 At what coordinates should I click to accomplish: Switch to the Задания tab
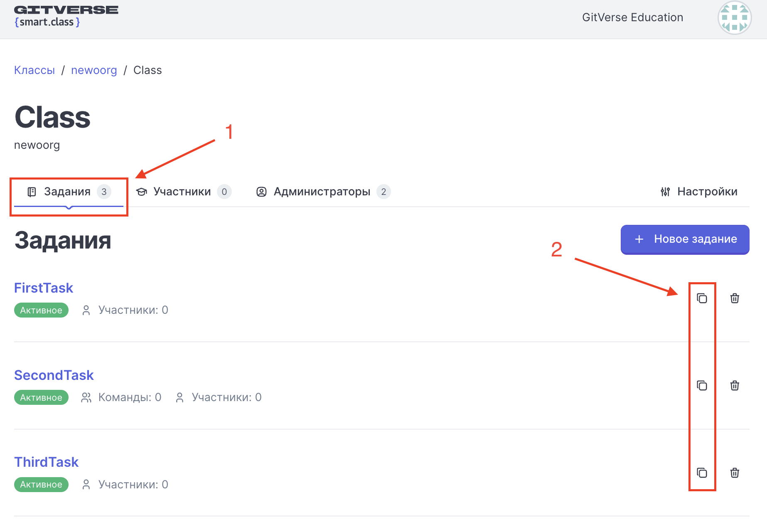coord(69,192)
